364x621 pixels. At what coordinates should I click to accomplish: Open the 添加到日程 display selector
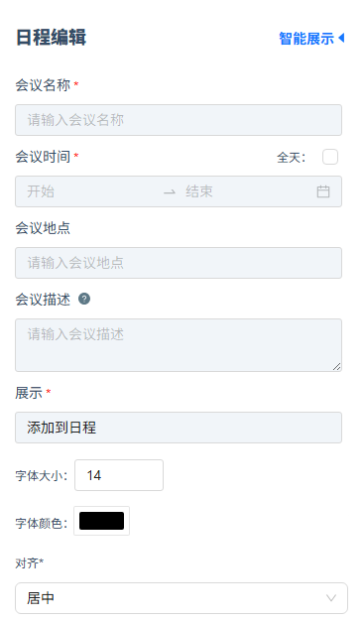coord(179,428)
